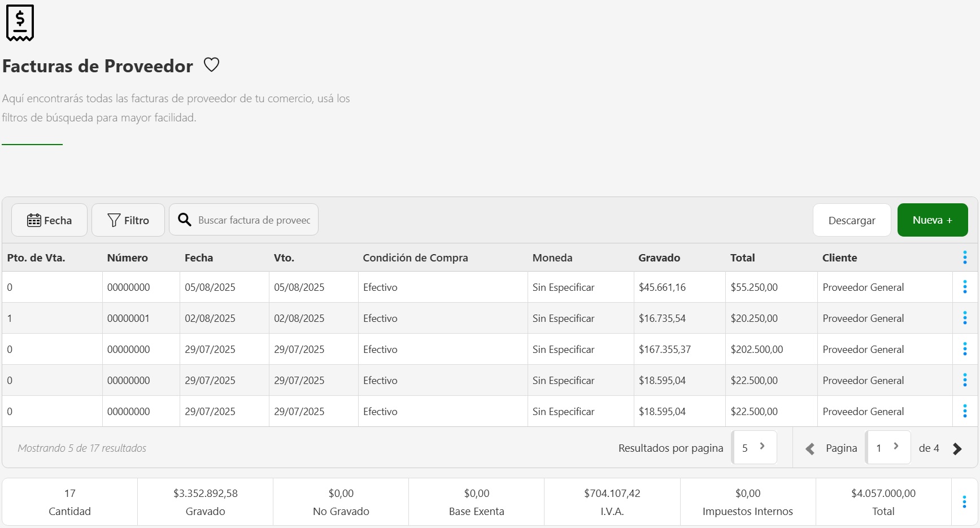Click the Descargar button

pos(851,220)
